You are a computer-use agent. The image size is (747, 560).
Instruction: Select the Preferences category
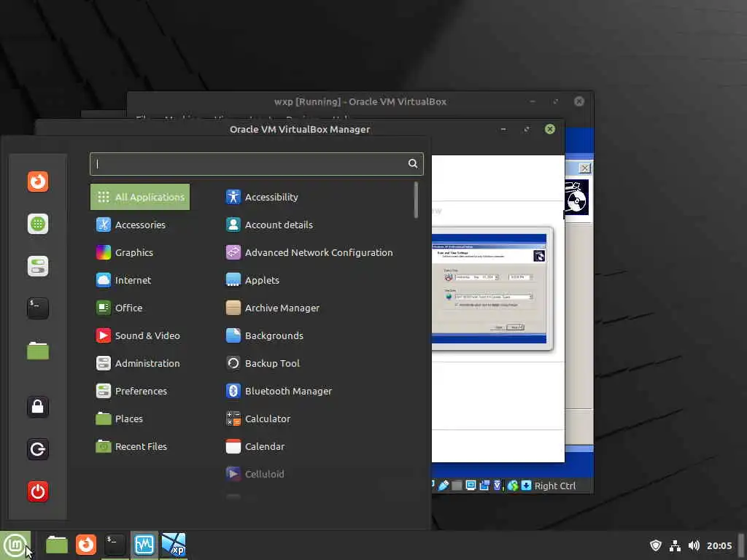click(x=140, y=391)
